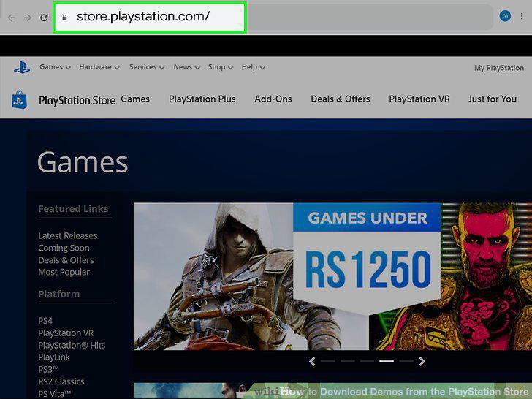
Task: Filter by PS2 Classics platform
Action: pos(61,381)
